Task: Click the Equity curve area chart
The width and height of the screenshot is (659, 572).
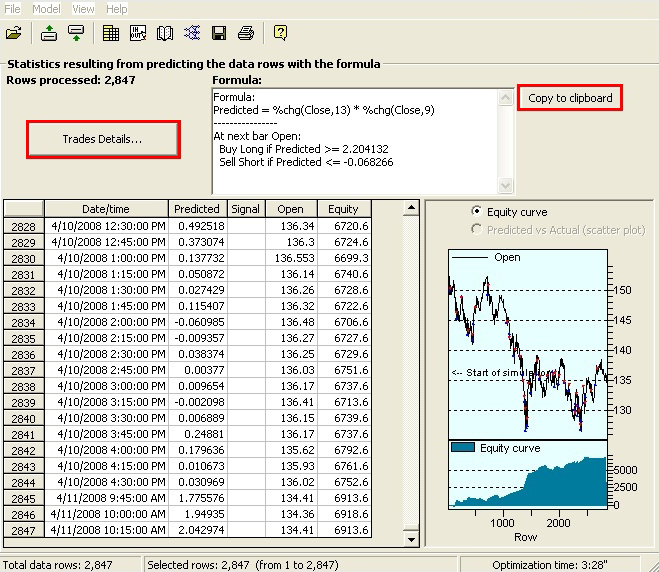Action: (x=528, y=474)
